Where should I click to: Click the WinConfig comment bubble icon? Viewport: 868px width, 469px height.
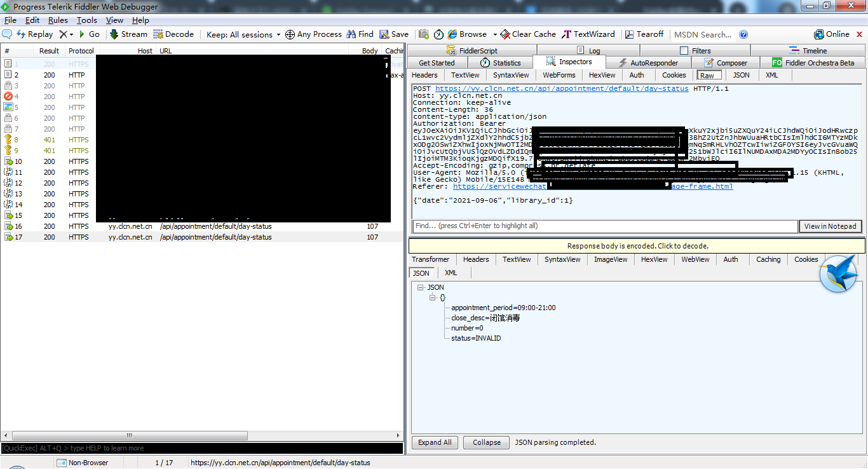8,34
